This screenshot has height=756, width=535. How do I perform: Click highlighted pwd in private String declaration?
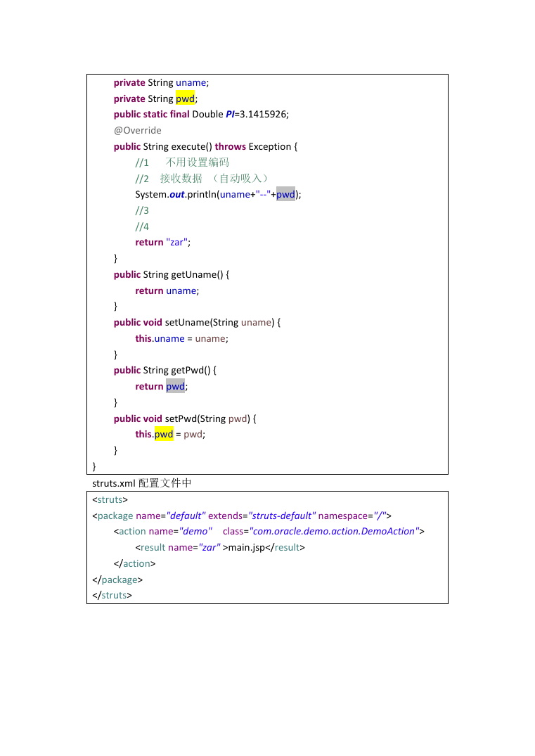(185, 99)
